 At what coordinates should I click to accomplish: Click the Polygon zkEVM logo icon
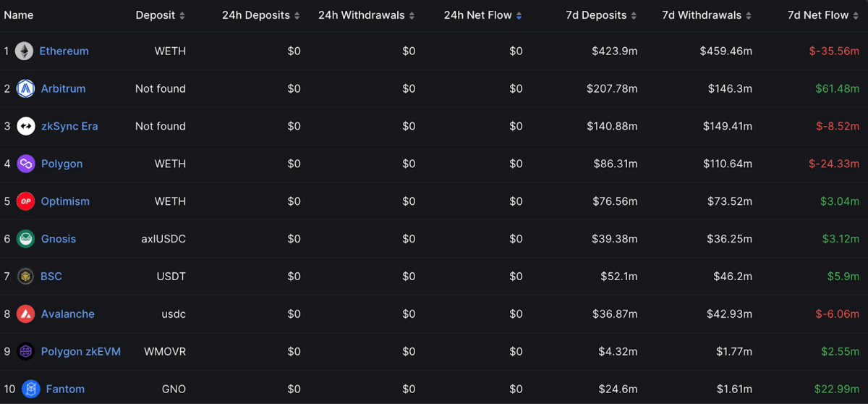26,352
